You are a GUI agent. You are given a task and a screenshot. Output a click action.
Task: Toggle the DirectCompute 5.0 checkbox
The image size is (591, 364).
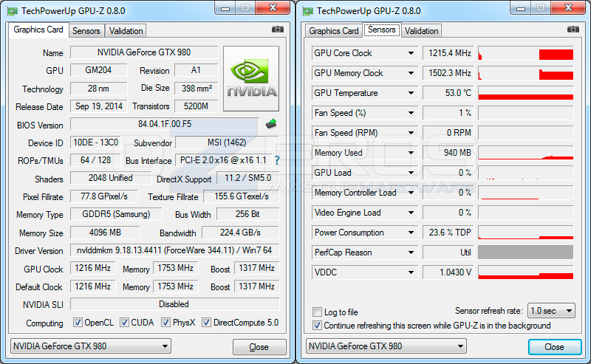[x=206, y=323]
